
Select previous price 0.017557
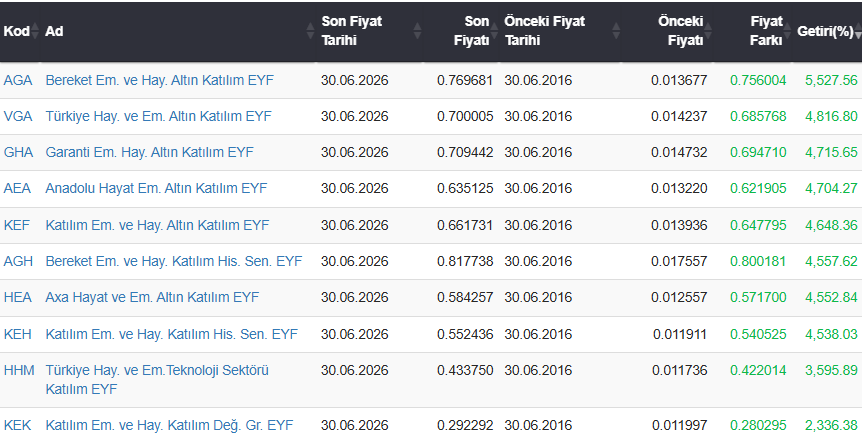[x=679, y=261]
